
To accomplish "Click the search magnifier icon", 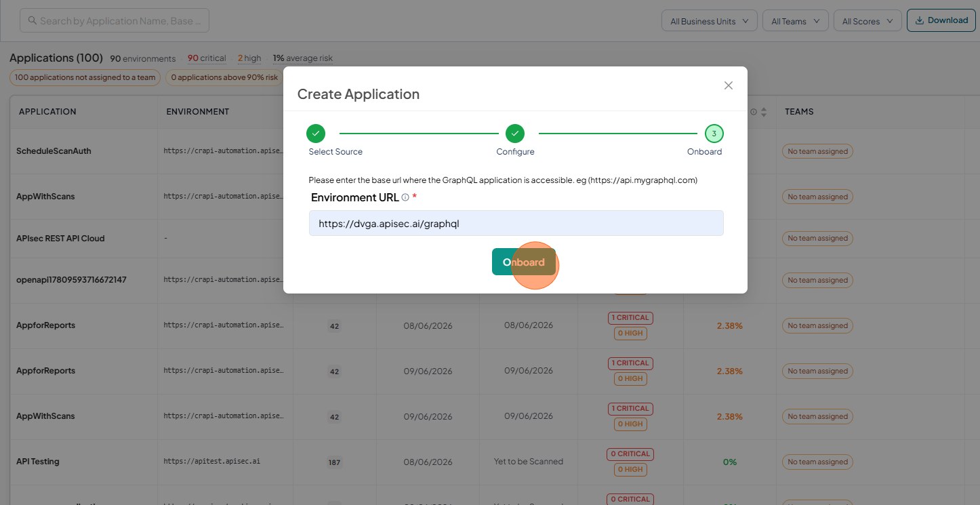I will click(32, 21).
